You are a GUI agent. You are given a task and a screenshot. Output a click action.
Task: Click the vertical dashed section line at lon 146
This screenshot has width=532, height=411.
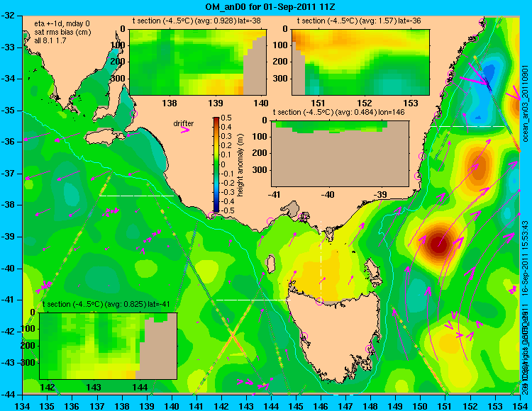[321, 261]
